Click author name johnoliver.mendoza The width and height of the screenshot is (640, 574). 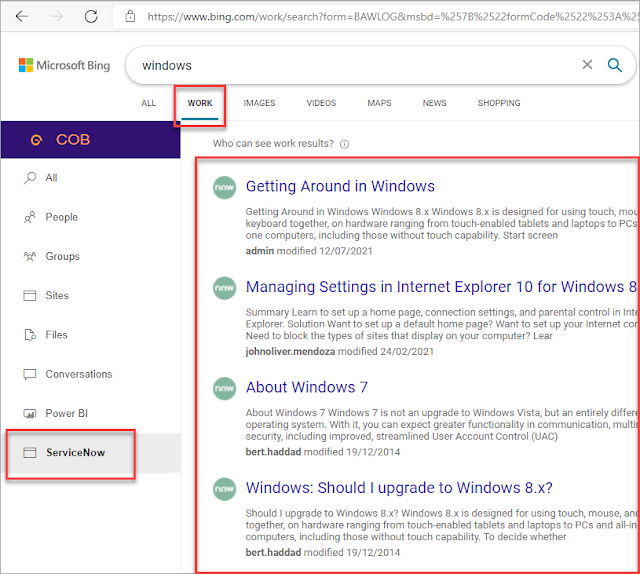290,352
